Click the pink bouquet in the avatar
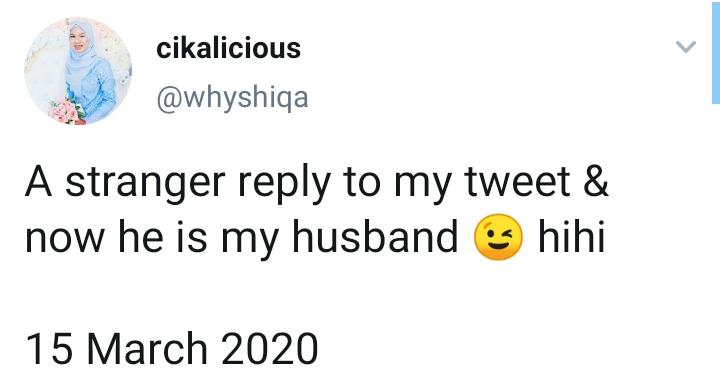The width and height of the screenshot is (720, 390). (x=67, y=112)
